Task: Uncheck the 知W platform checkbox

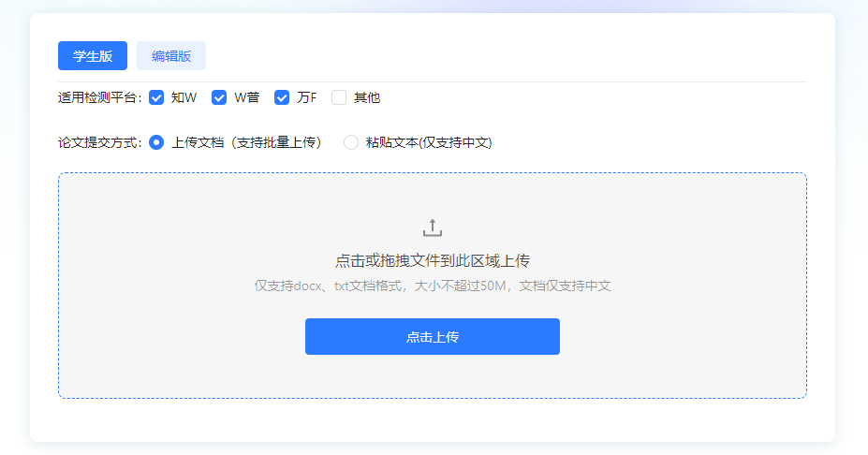Action: [x=156, y=98]
